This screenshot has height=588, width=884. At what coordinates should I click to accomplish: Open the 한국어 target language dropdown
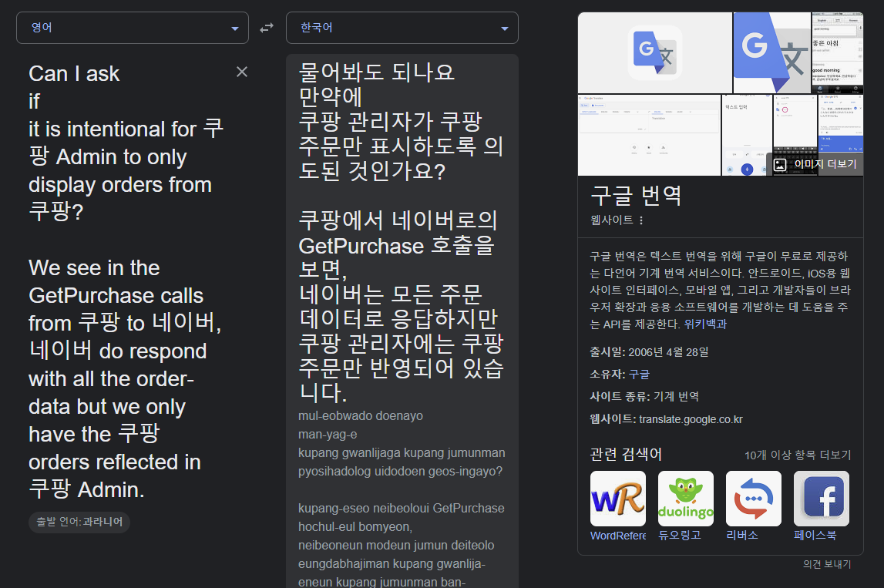point(402,28)
